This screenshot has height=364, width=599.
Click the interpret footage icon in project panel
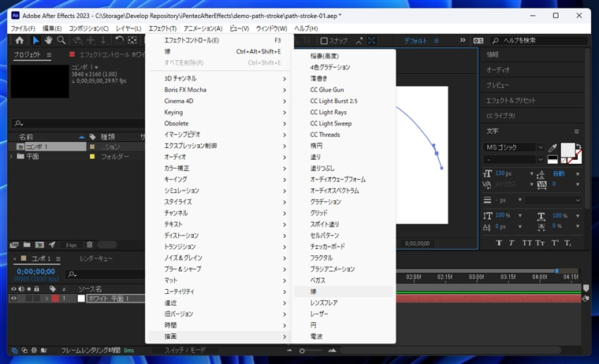pos(14,245)
